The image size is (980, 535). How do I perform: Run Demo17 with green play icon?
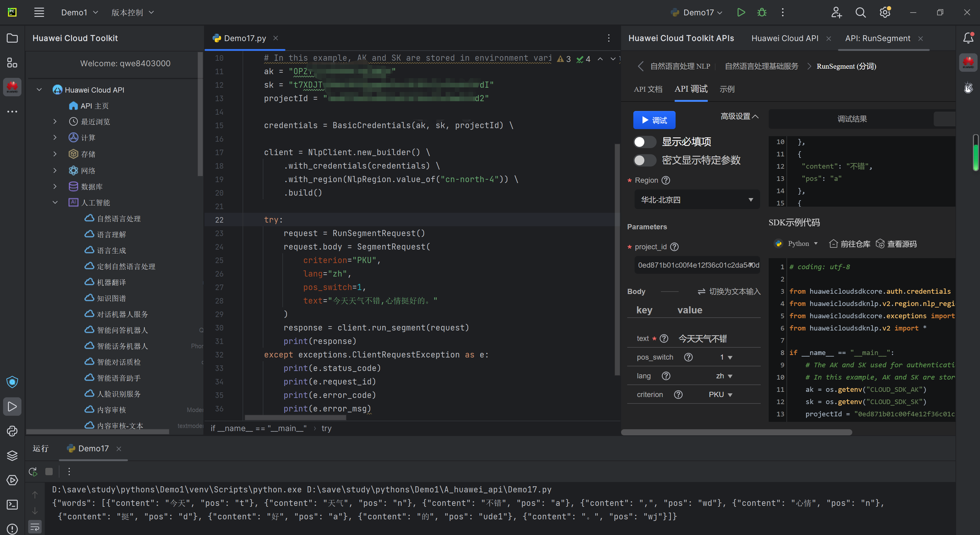click(741, 13)
